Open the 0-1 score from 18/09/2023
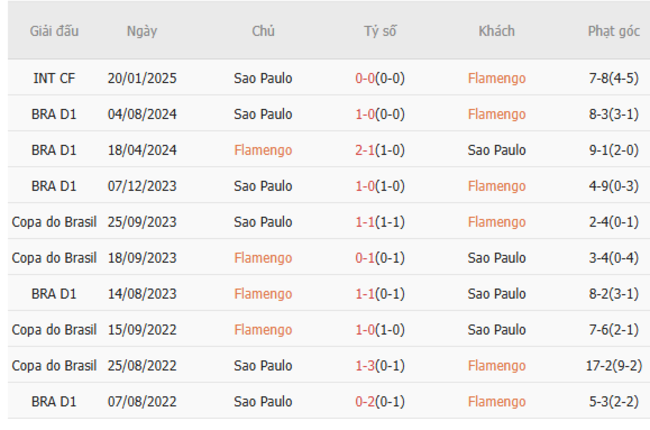 (x=366, y=258)
